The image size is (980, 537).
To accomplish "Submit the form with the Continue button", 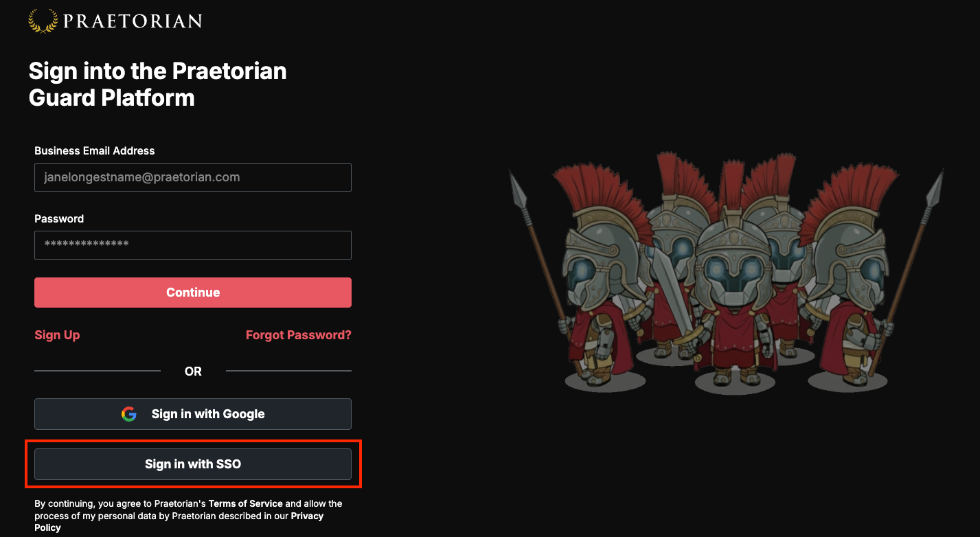I will pyautogui.click(x=193, y=293).
